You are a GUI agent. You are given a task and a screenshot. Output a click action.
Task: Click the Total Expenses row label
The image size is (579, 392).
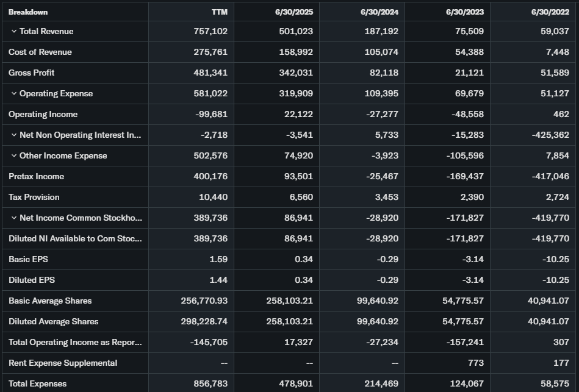[37, 383]
